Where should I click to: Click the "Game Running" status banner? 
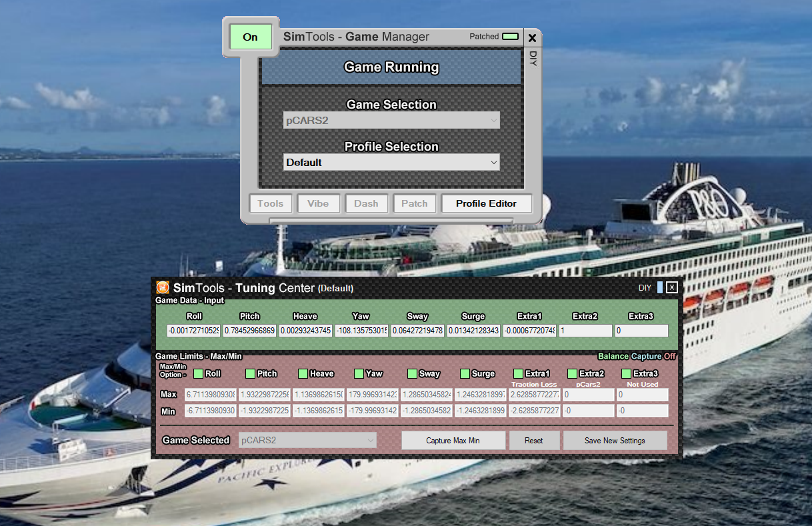[391, 67]
